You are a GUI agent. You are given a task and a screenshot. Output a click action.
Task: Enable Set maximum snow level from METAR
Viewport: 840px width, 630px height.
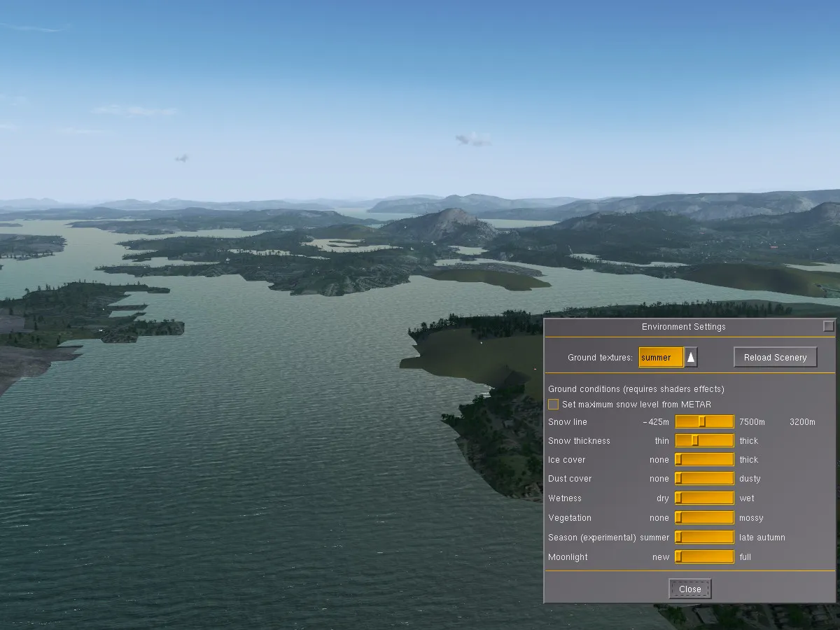click(x=554, y=405)
